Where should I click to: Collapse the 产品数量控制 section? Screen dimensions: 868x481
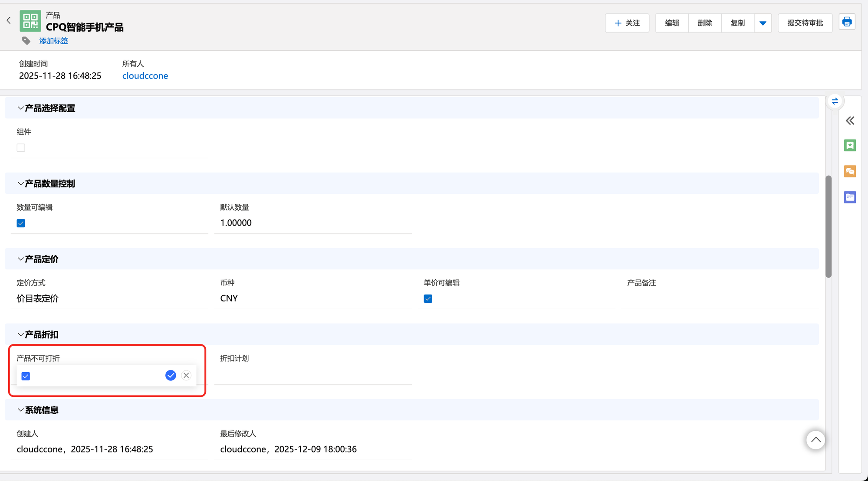[x=20, y=184]
